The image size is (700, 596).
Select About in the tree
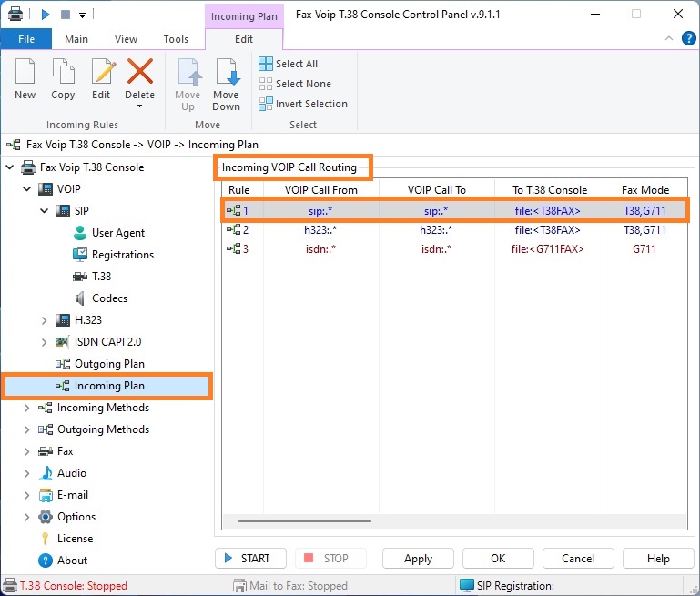72,561
